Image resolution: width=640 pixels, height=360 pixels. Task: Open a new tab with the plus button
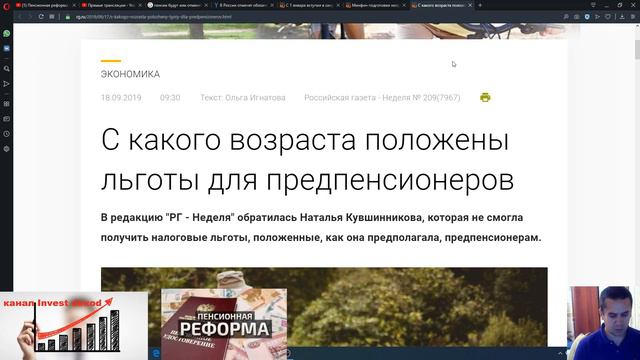pos(480,5)
